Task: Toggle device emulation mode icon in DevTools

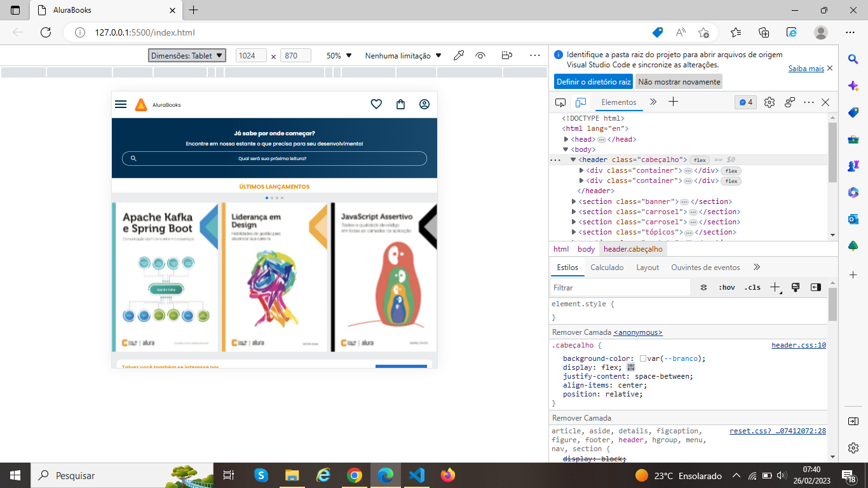Action: pos(580,102)
